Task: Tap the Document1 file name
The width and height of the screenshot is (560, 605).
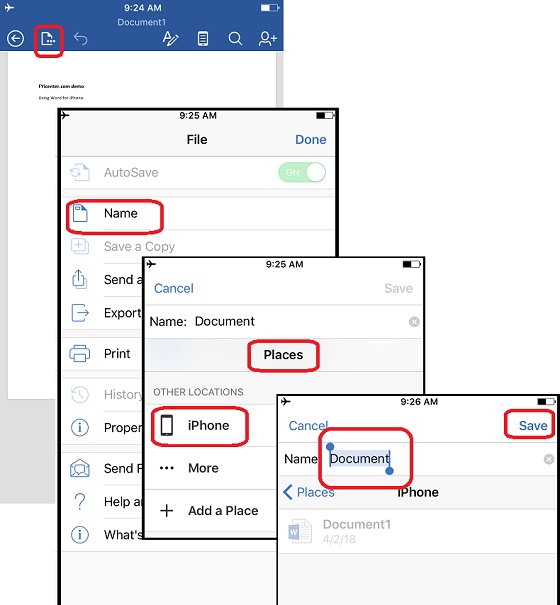Action: point(357,524)
